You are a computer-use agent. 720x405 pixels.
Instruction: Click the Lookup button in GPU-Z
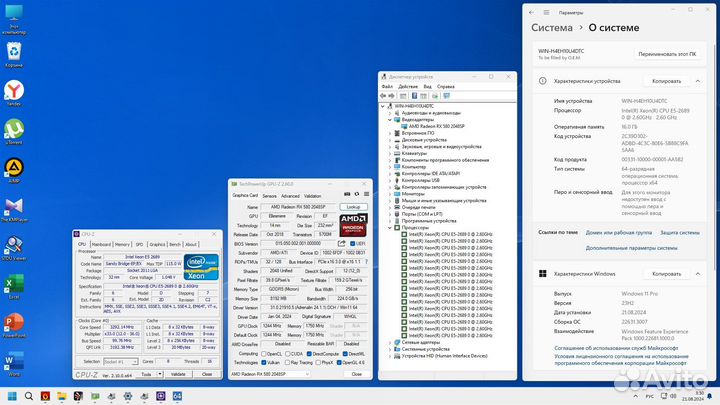(x=354, y=207)
